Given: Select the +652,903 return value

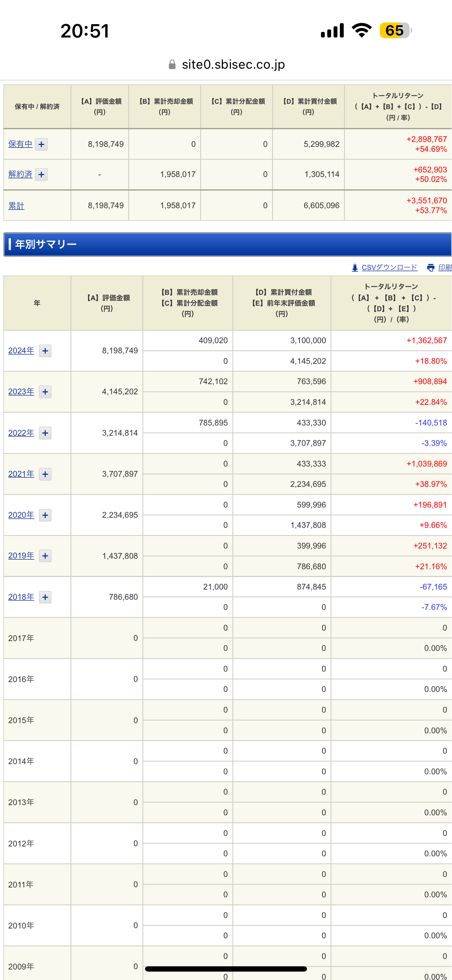Looking at the screenshot, I should tap(430, 170).
